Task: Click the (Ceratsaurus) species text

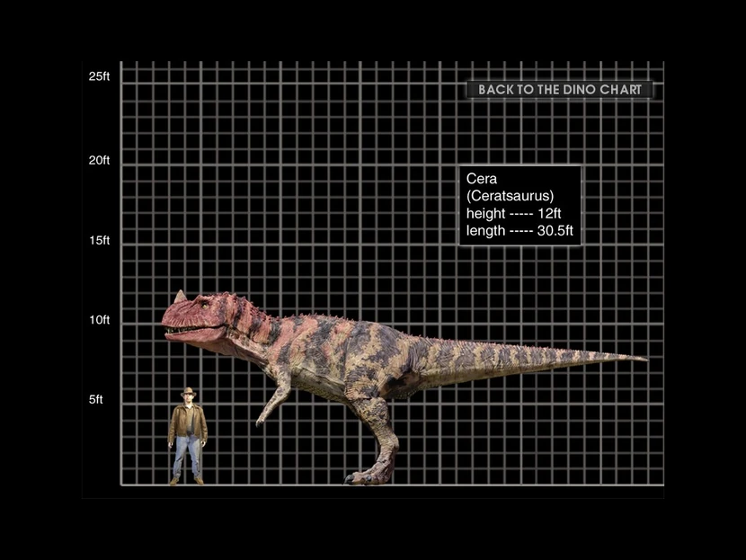Action: click(510, 196)
